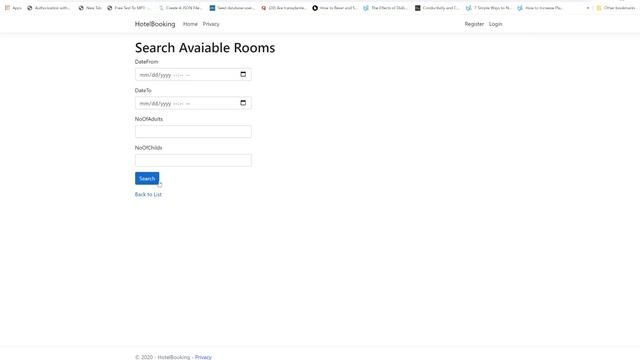640x360 pixels.
Task: Click the DateTo label text
Action: [143, 90]
